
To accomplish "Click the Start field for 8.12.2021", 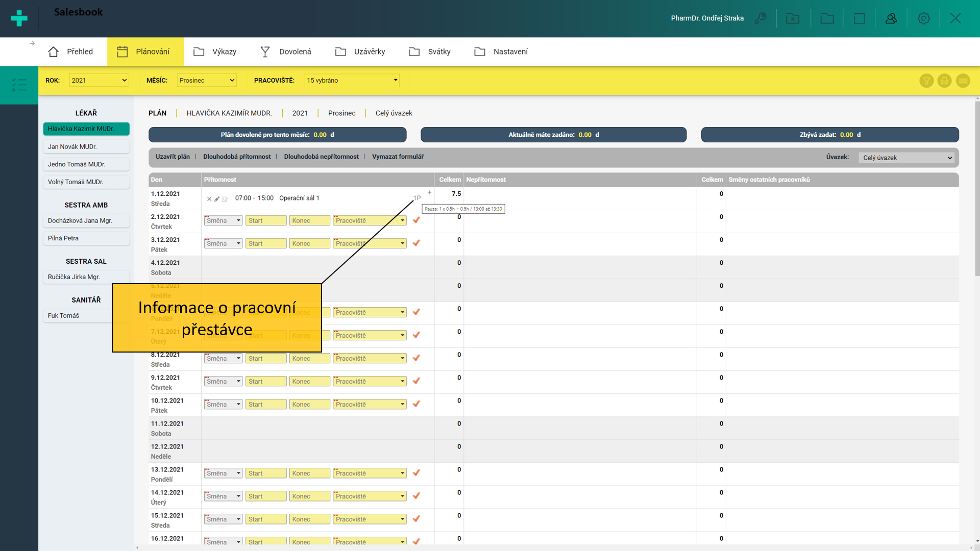I will click(266, 358).
